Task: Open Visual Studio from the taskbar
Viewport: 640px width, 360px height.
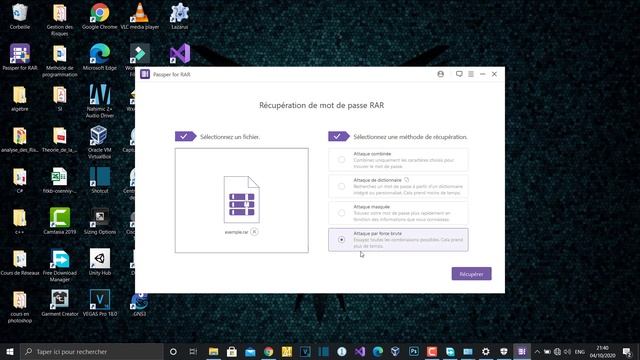Action: coord(360,351)
